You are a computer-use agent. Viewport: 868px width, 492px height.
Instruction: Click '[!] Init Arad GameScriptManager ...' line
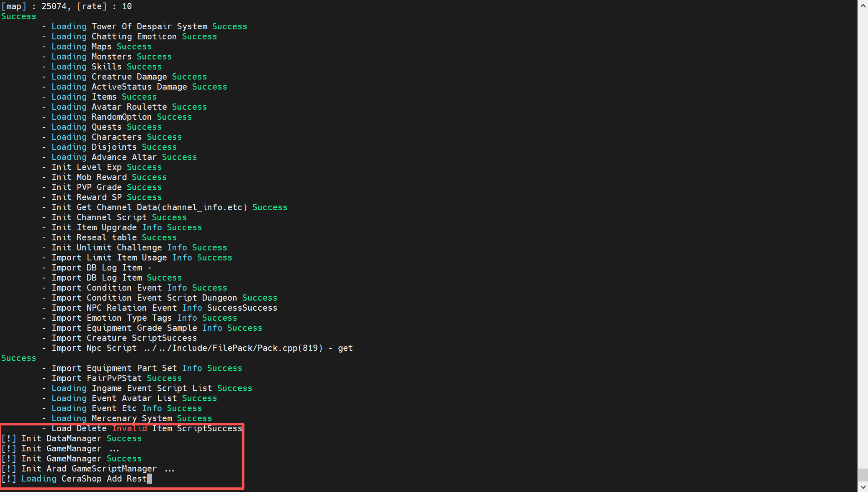[x=88, y=469]
